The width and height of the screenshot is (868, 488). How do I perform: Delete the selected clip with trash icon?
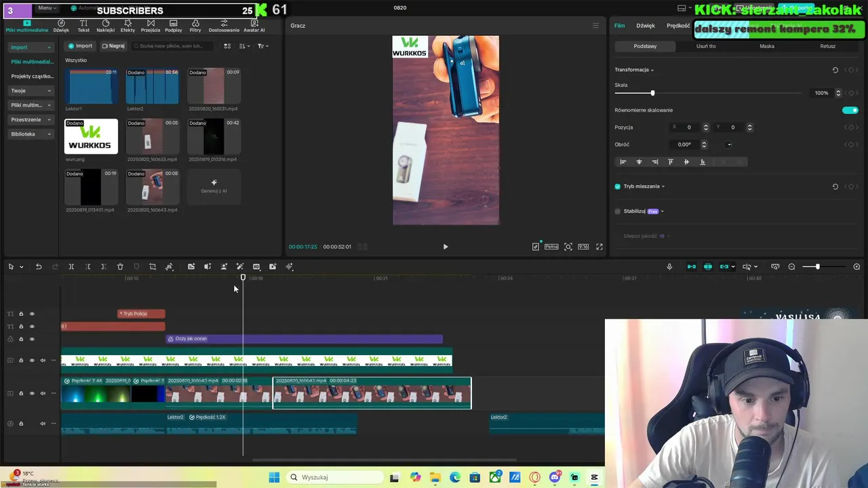click(120, 266)
